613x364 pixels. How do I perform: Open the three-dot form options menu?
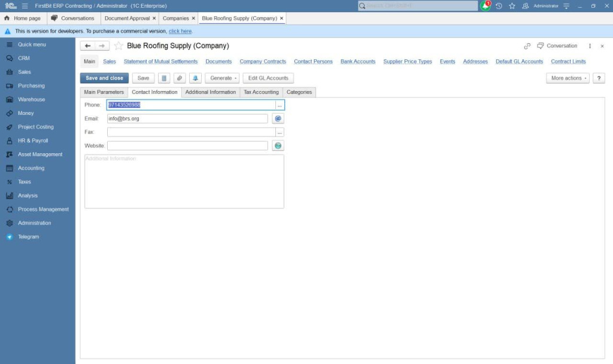coord(590,46)
